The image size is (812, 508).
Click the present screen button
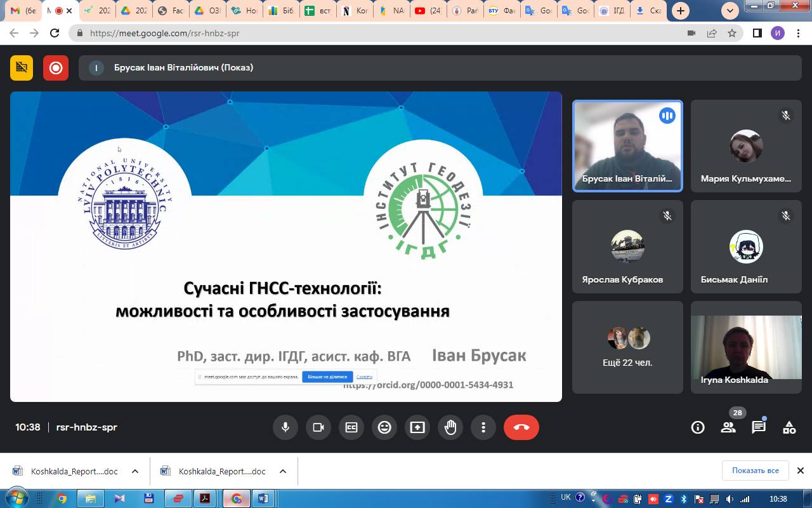coord(417,427)
